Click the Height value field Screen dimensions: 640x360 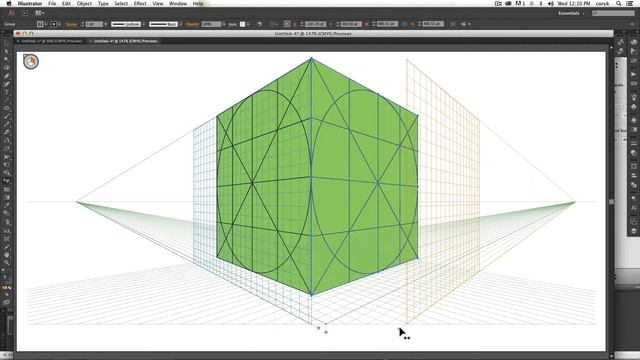(433, 24)
